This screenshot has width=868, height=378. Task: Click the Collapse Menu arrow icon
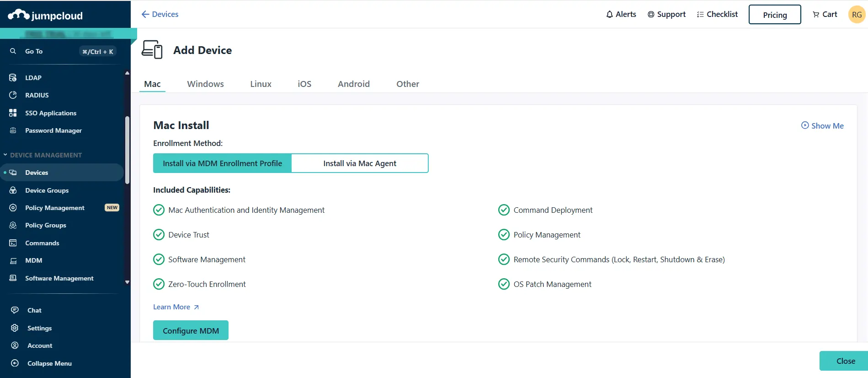pyautogui.click(x=15, y=363)
